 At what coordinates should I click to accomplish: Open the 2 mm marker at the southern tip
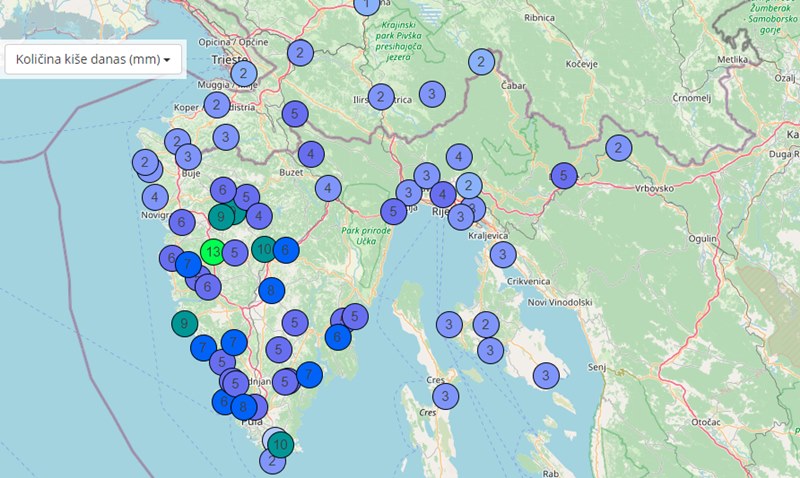pos(271,461)
